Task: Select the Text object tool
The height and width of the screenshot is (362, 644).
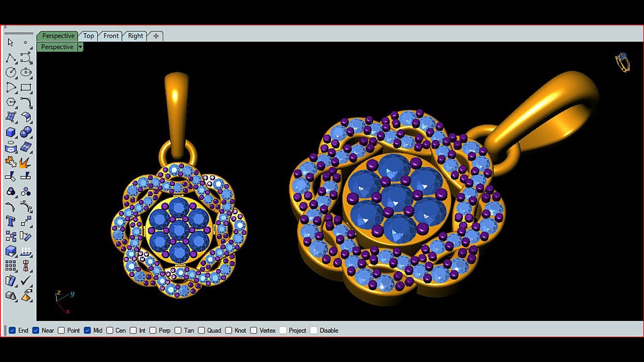Action: pos(11,221)
